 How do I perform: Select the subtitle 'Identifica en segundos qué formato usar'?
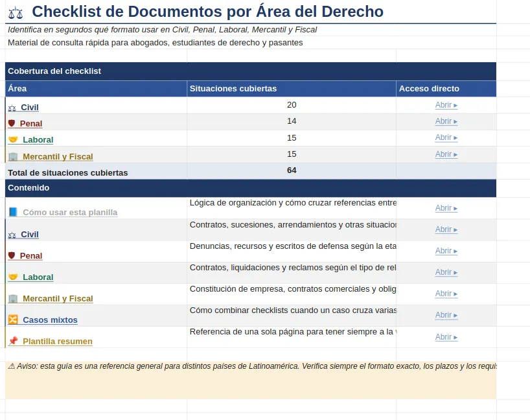pyautogui.click(x=162, y=30)
